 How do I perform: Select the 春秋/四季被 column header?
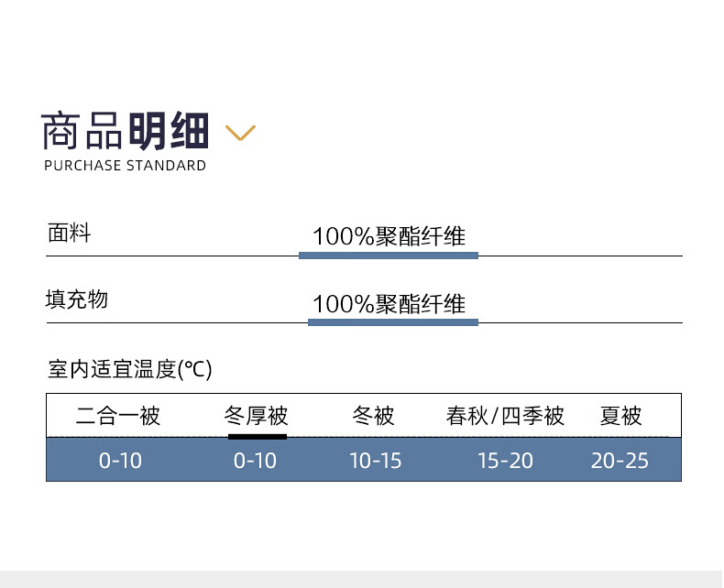505,417
